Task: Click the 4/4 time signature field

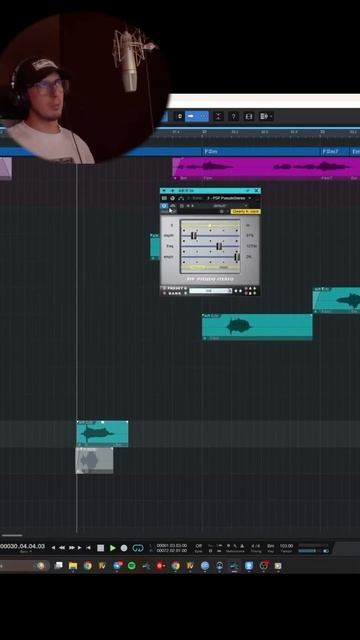Action: pos(256,546)
